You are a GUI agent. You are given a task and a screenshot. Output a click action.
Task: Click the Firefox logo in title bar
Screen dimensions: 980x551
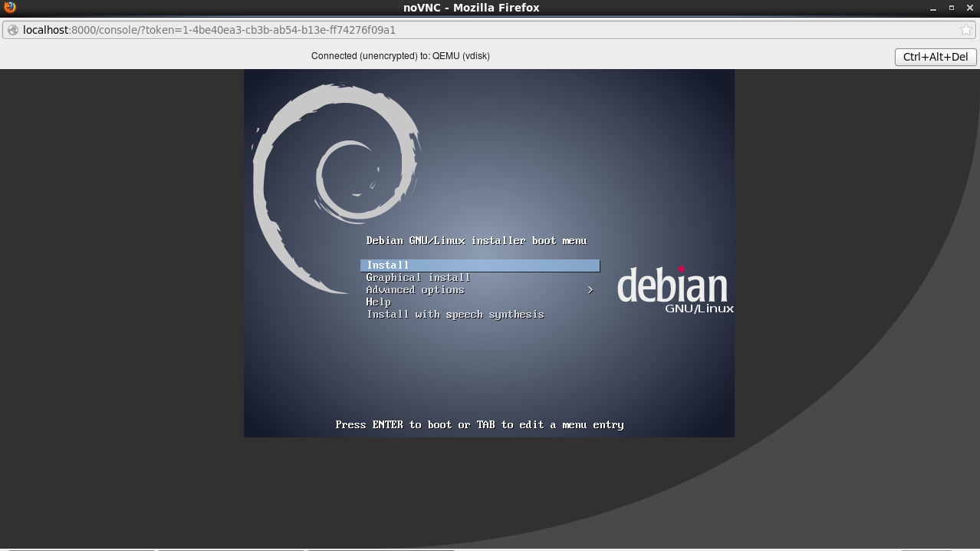tap(10, 7)
